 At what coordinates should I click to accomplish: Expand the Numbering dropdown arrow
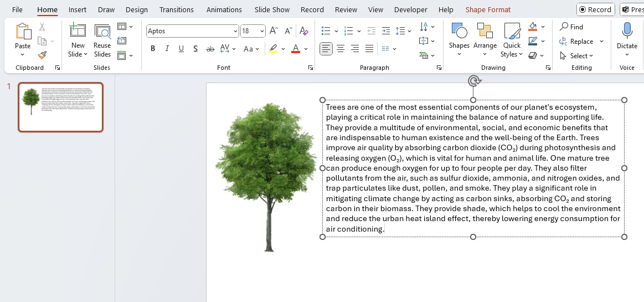(359, 31)
